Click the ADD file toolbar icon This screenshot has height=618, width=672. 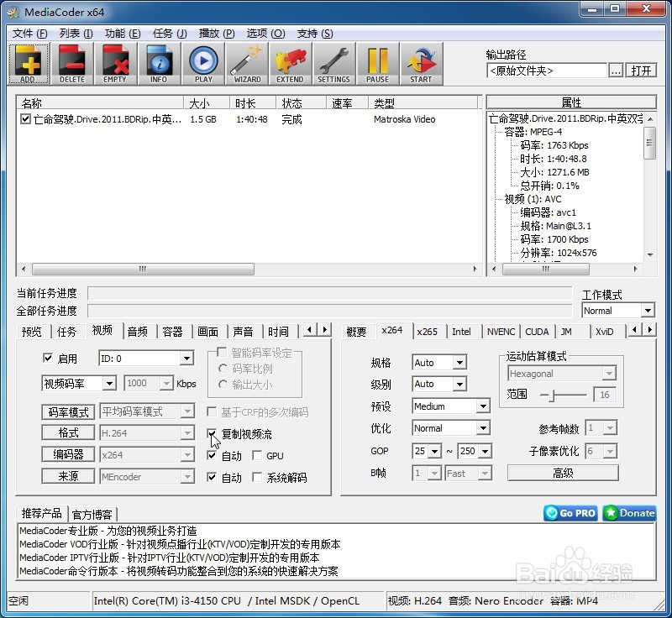(x=29, y=63)
